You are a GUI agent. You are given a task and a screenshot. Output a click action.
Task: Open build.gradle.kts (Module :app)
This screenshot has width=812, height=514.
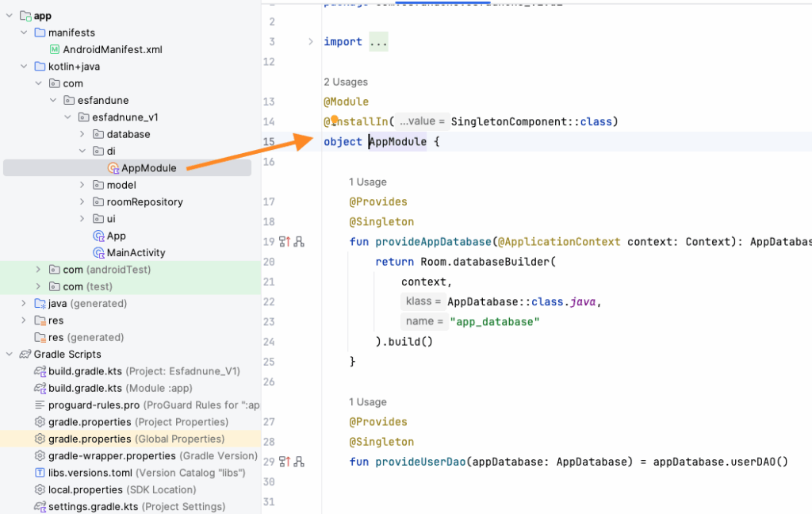click(121, 389)
